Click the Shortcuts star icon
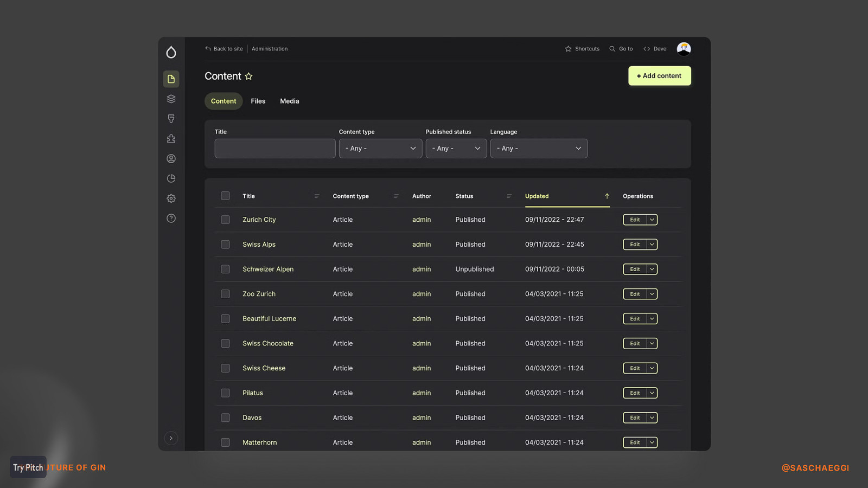Viewport: 868px width, 488px height. (568, 49)
